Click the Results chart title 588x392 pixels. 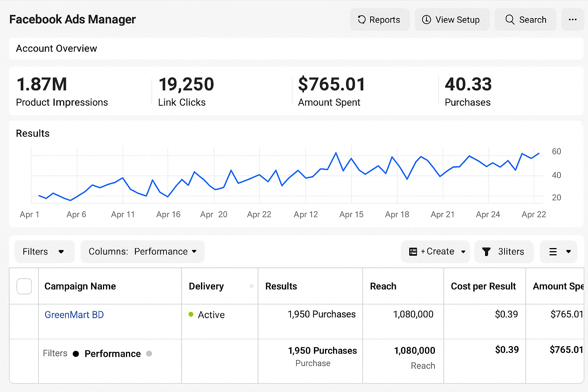(x=33, y=133)
